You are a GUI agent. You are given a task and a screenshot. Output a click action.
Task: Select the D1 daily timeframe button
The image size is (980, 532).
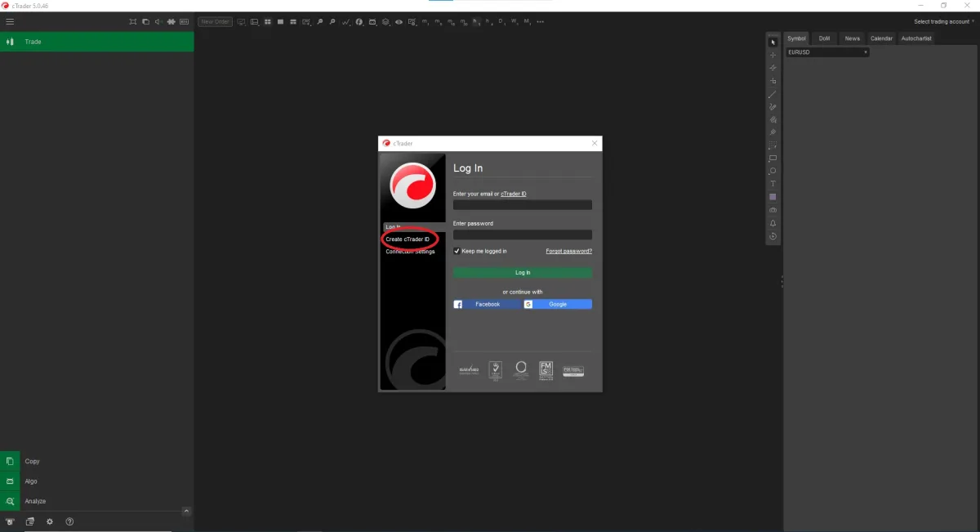pyautogui.click(x=501, y=22)
